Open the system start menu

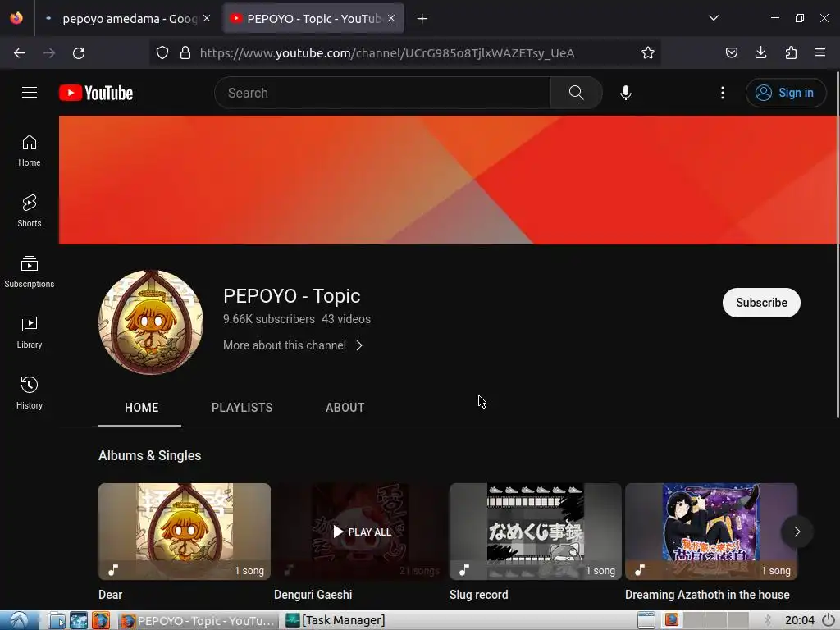[x=20, y=620]
